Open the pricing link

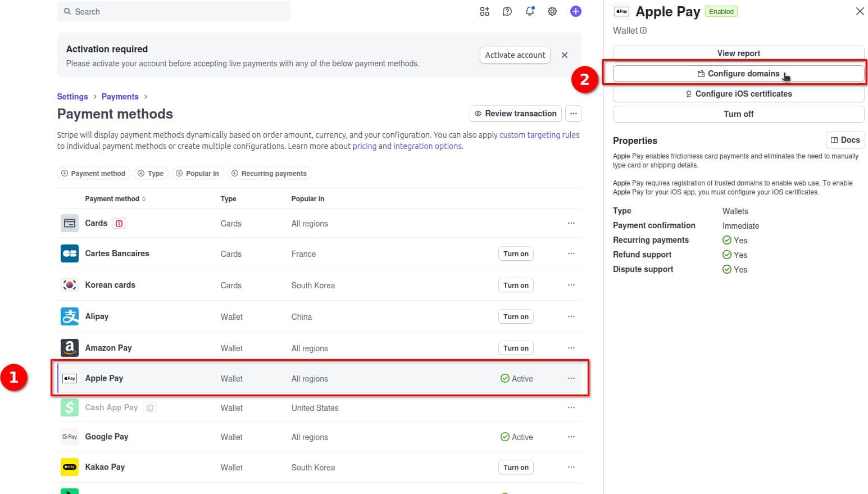coord(365,146)
